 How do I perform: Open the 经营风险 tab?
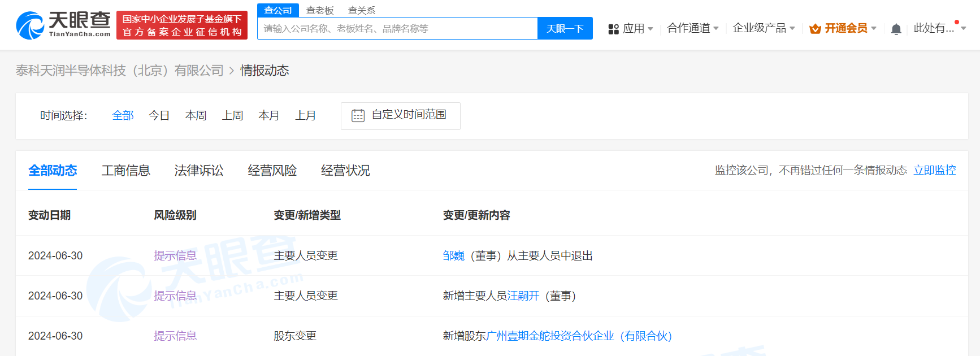[x=272, y=171]
